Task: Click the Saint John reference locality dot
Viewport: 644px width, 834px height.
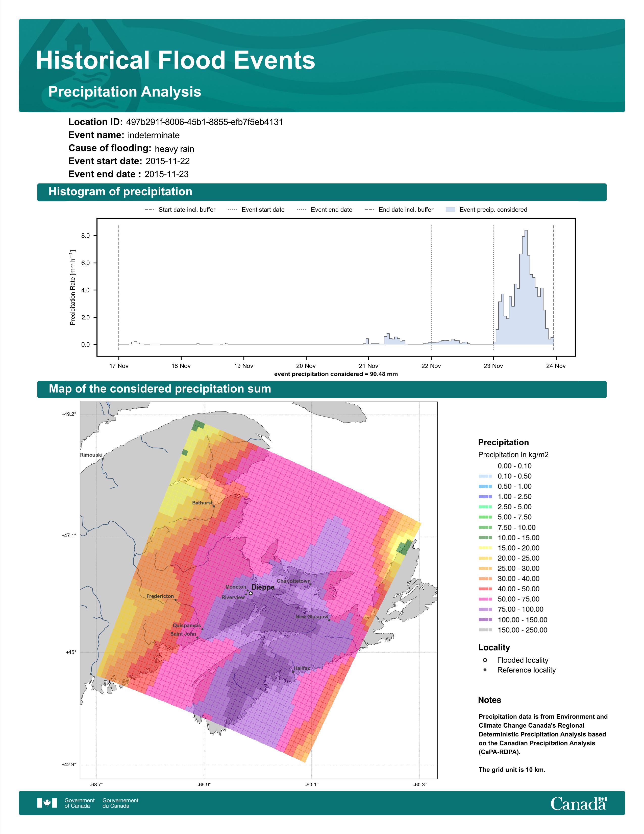Action: [197, 637]
